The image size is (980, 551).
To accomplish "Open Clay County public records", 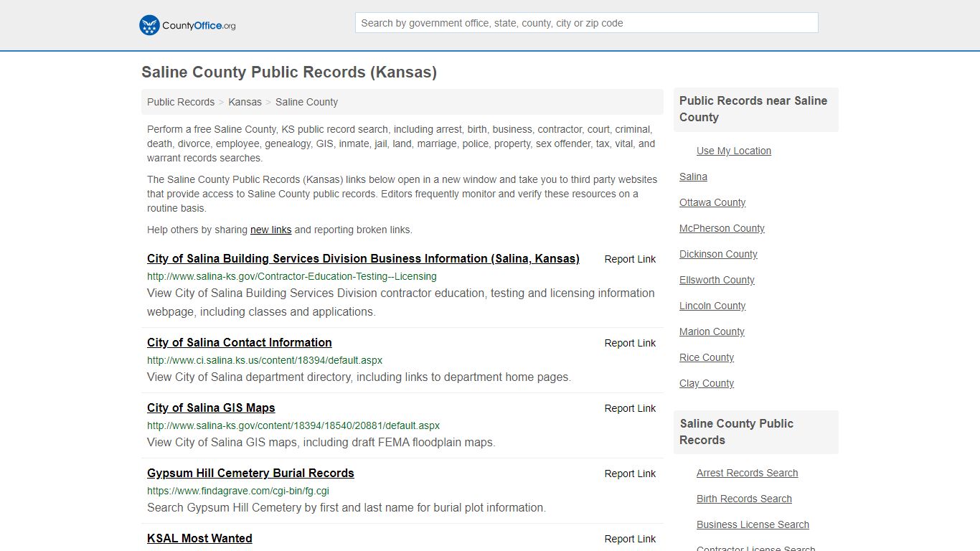I will click(707, 383).
